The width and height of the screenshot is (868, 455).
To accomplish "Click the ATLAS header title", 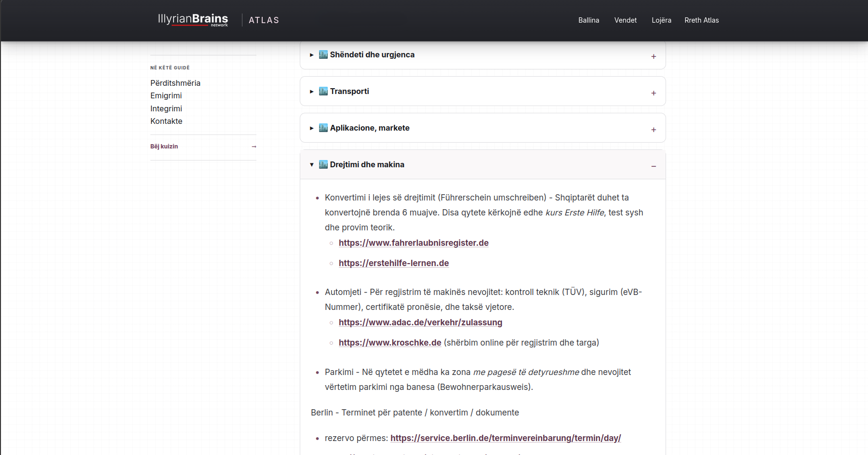I will click(264, 20).
